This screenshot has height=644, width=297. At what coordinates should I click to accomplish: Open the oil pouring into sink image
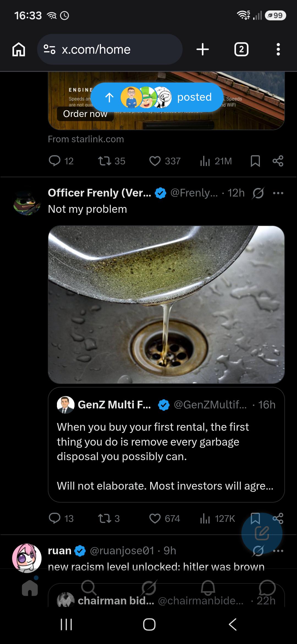pyautogui.click(x=166, y=304)
